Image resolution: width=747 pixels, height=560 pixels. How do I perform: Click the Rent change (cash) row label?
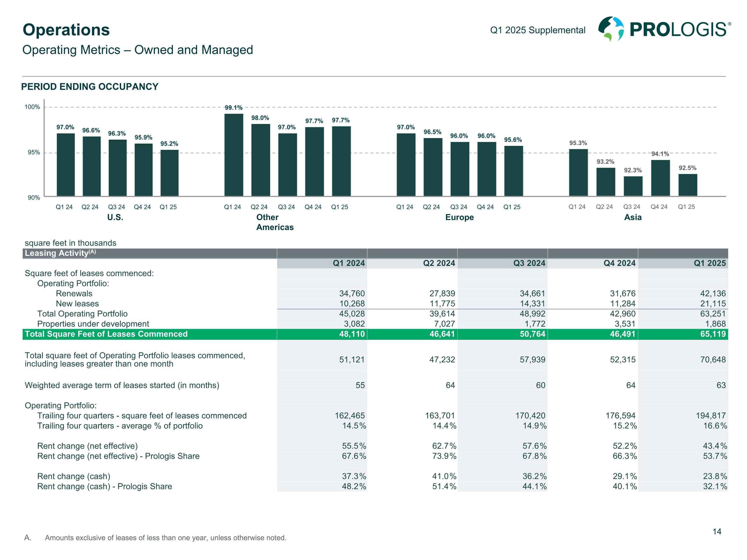(74, 476)
